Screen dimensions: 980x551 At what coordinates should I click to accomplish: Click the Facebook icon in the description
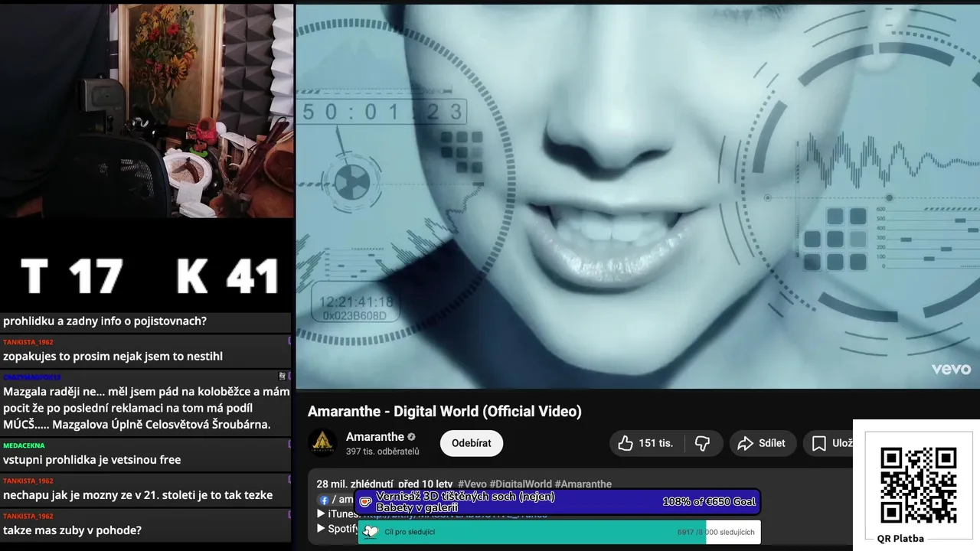click(x=324, y=500)
